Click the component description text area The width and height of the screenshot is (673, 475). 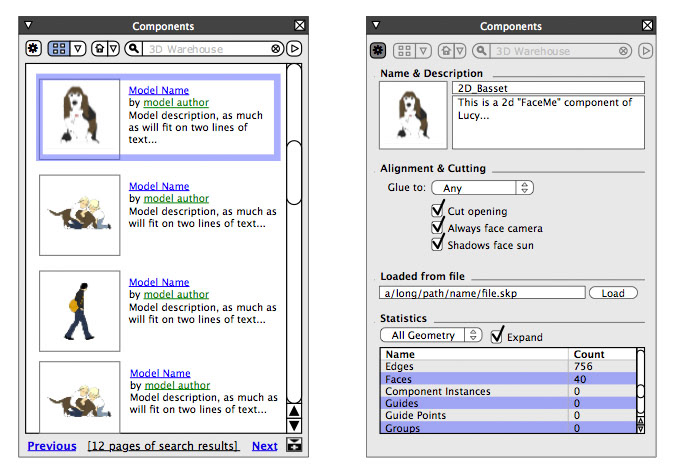pos(548,122)
